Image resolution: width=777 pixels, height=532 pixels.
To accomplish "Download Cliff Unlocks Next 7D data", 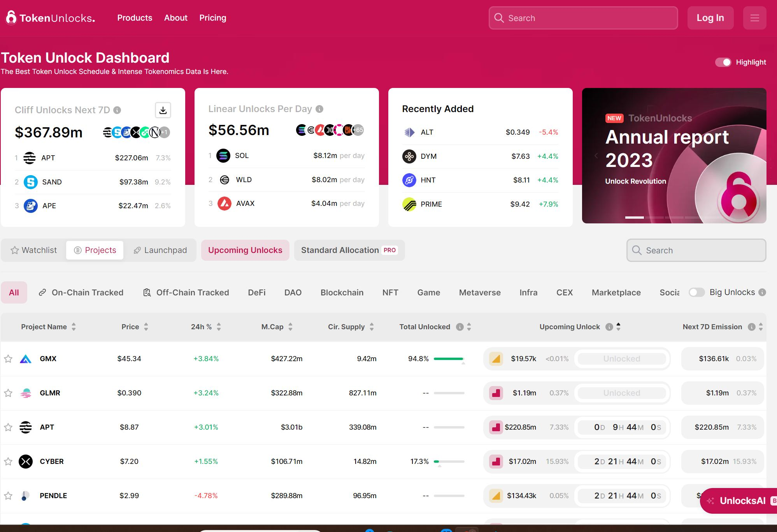I will [163, 110].
